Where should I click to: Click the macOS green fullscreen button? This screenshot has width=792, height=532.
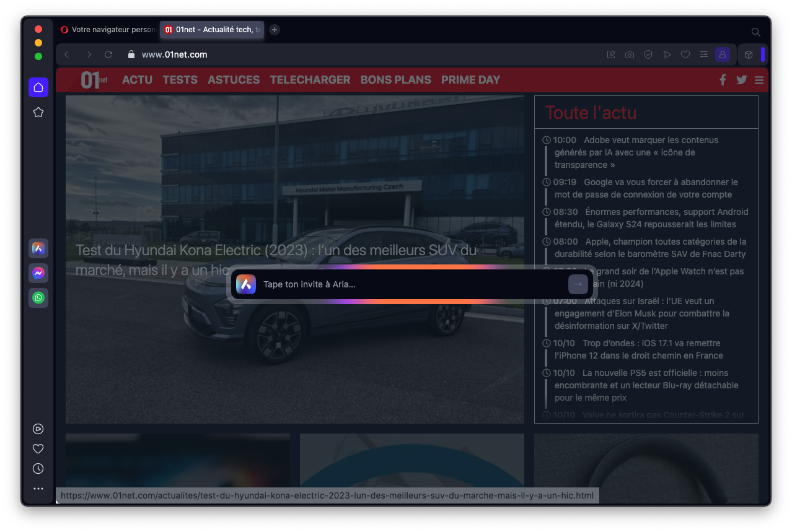[38, 56]
